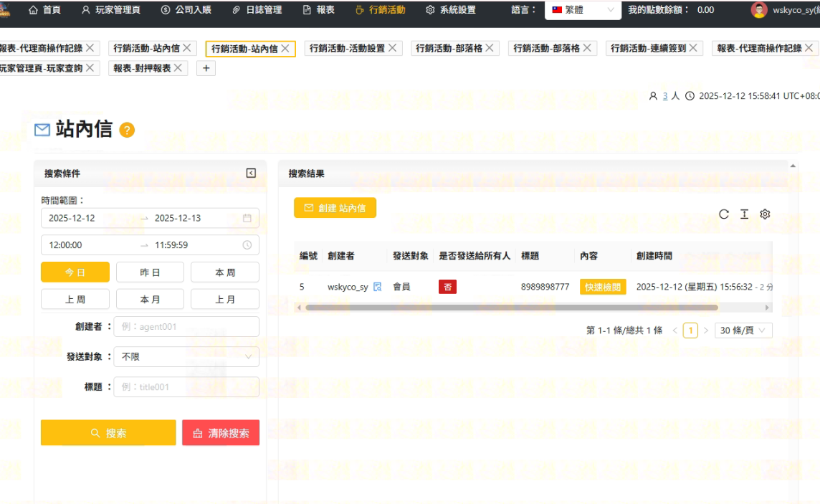This screenshot has height=504, width=820.
Task: Click the detail icon next to wskyco_sy
Action: click(x=378, y=287)
